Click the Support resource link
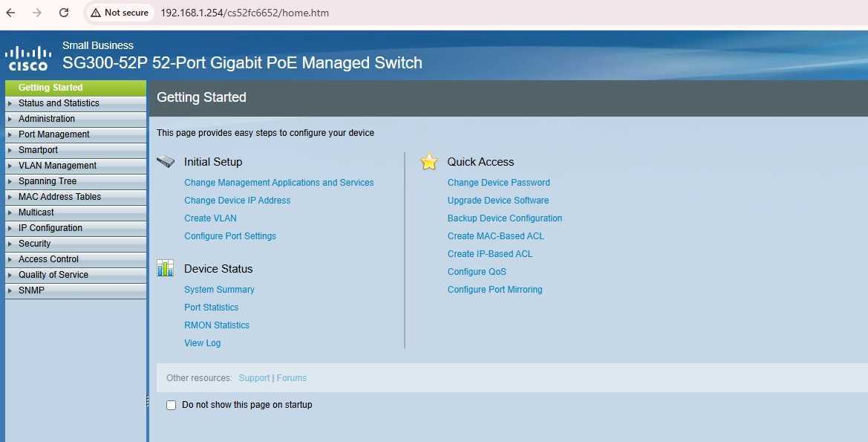The image size is (868, 442). 254,378
